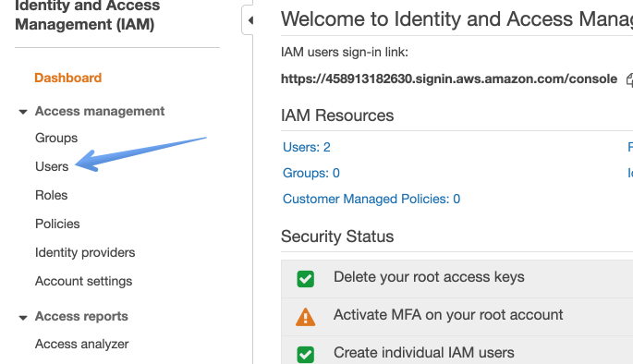Expand Create individual IAM users row
The image size is (633, 364).
pyautogui.click(x=457, y=350)
